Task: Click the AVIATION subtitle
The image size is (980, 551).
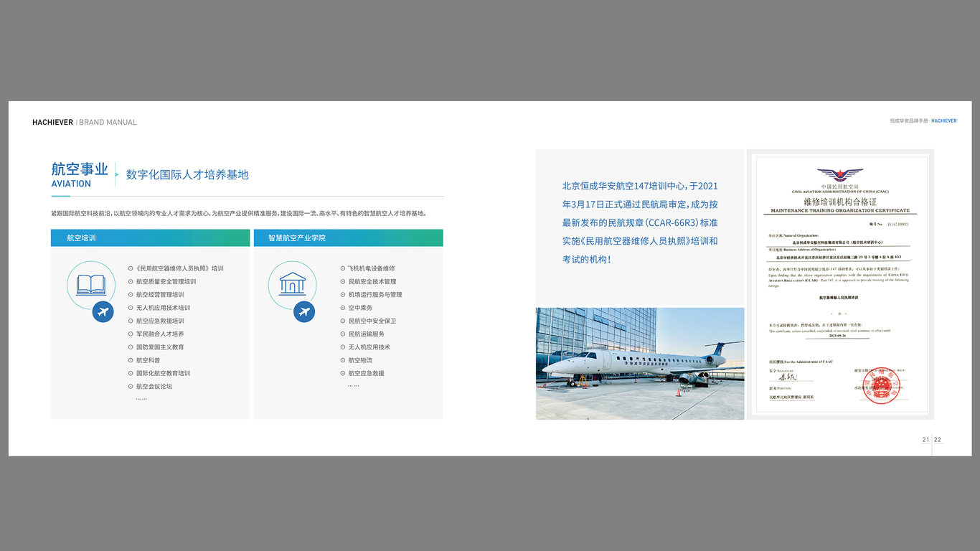Action: click(x=71, y=184)
